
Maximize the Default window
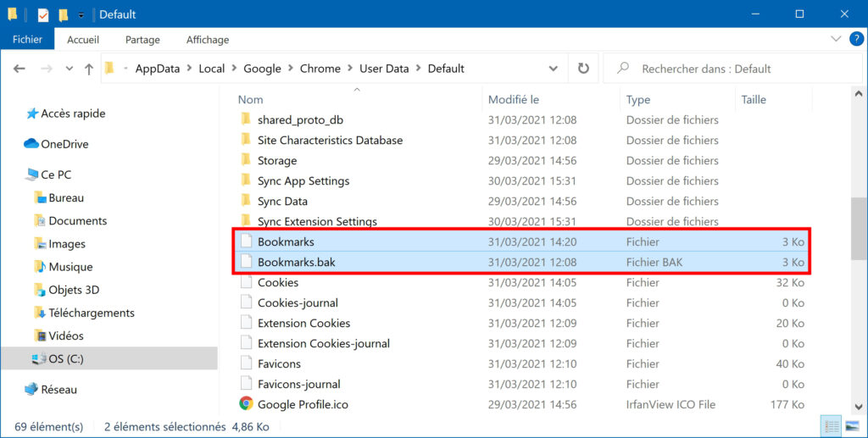click(x=799, y=14)
